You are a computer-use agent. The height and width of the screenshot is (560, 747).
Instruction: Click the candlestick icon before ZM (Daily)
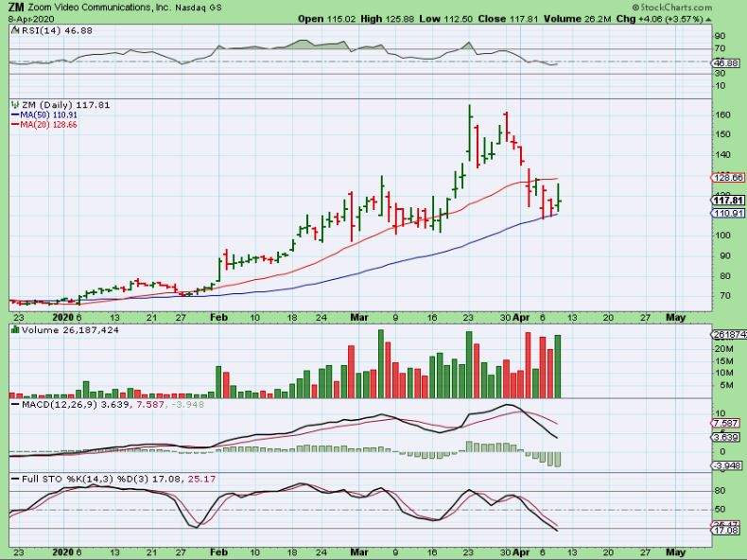[x=15, y=105]
